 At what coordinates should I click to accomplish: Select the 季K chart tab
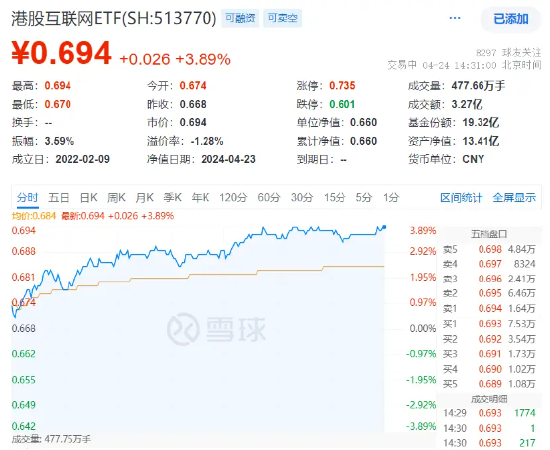pos(173,197)
